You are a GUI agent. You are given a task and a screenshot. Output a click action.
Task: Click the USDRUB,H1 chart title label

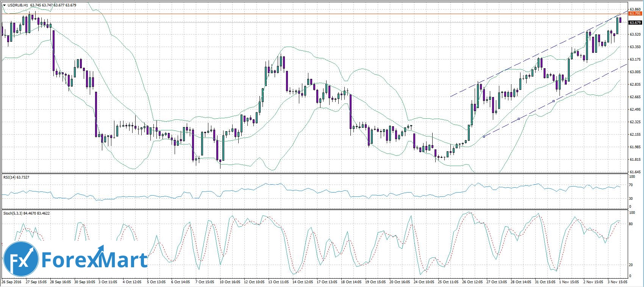(x=17, y=5)
